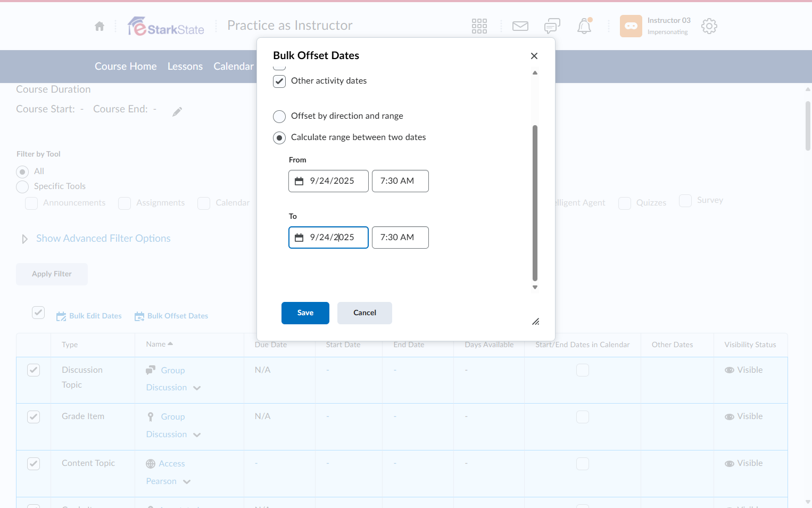Uncheck the Other activity dates checkbox
The width and height of the screenshot is (812, 508).
(279, 81)
